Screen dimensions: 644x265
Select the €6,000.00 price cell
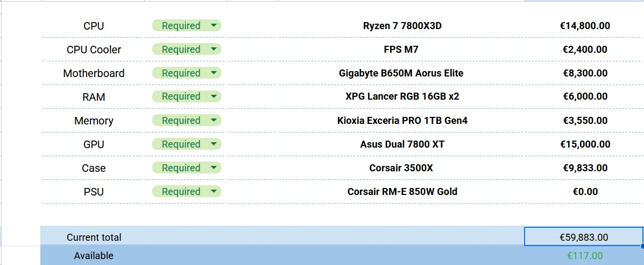coord(584,97)
